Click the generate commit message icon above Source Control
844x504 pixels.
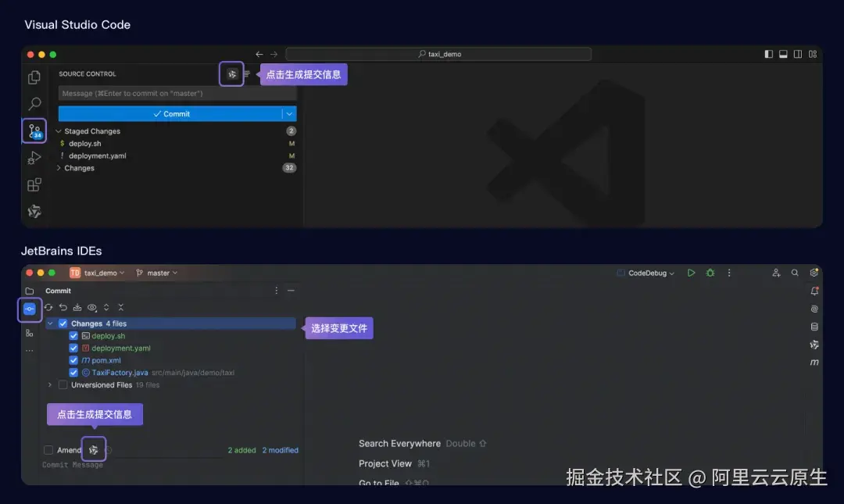pos(231,73)
